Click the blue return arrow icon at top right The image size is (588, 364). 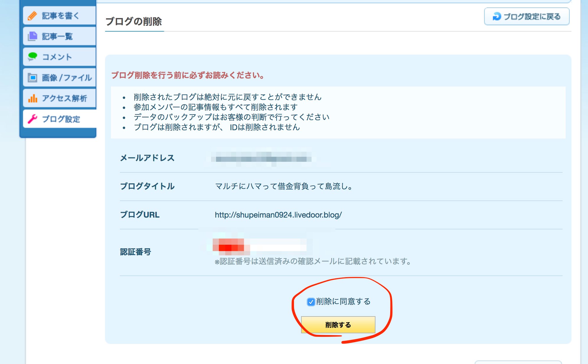(x=497, y=17)
